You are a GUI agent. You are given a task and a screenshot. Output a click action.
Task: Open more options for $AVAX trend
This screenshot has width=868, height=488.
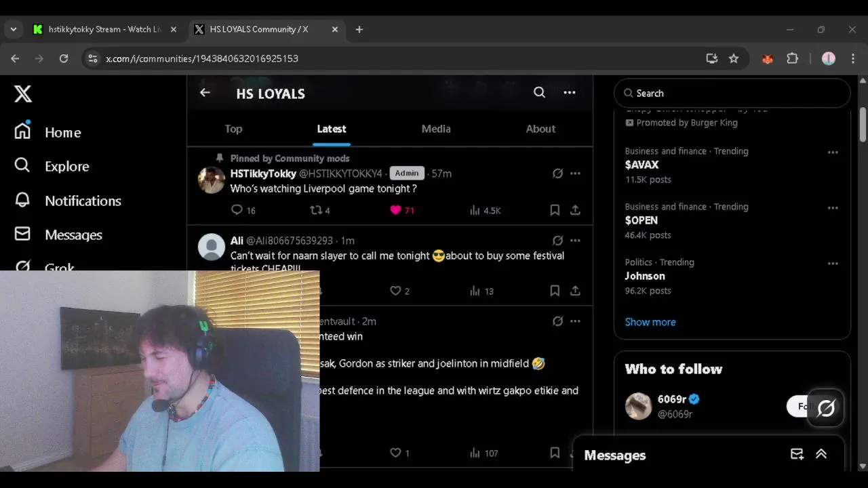[833, 152]
